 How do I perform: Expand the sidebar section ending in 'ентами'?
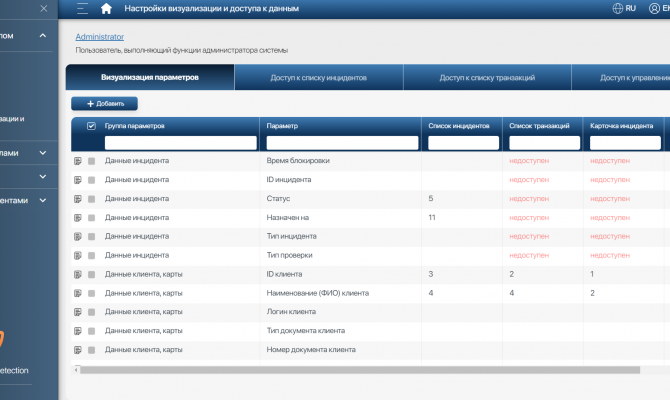(43, 200)
